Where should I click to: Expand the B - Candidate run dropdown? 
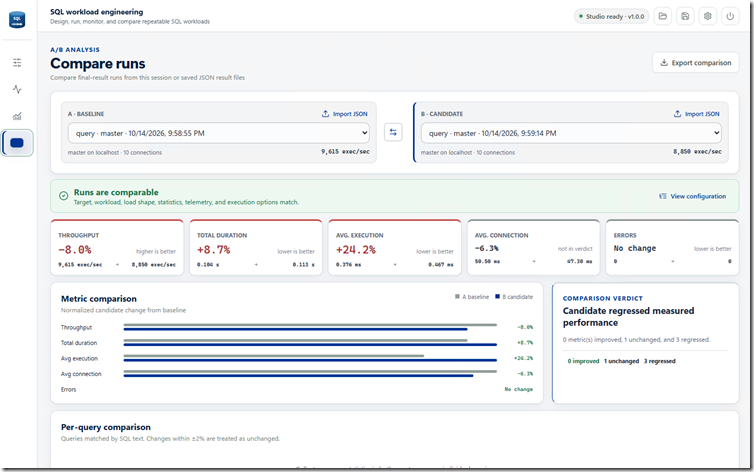[571, 133]
